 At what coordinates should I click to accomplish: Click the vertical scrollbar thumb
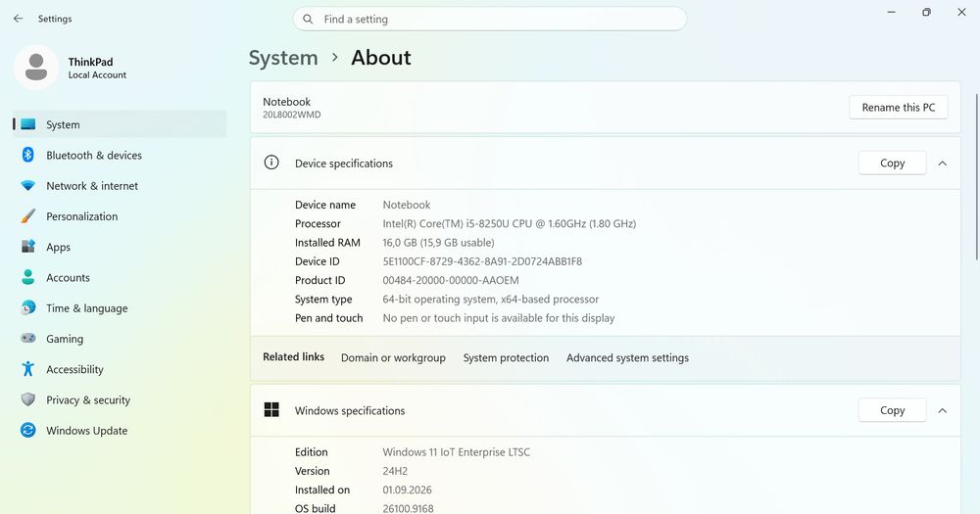click(976, 177)
